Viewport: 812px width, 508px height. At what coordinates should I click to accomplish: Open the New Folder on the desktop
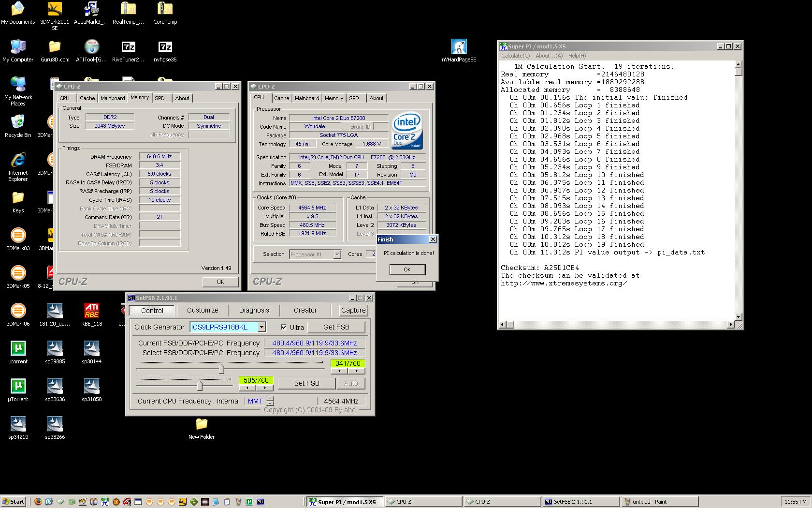(202, 428)
